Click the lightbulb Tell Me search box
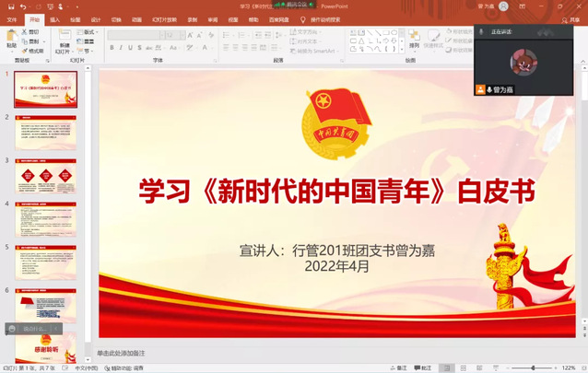Image resolution: width=588 pixels, height=373 pixels. pyautogui.click(x=320, y=19)
